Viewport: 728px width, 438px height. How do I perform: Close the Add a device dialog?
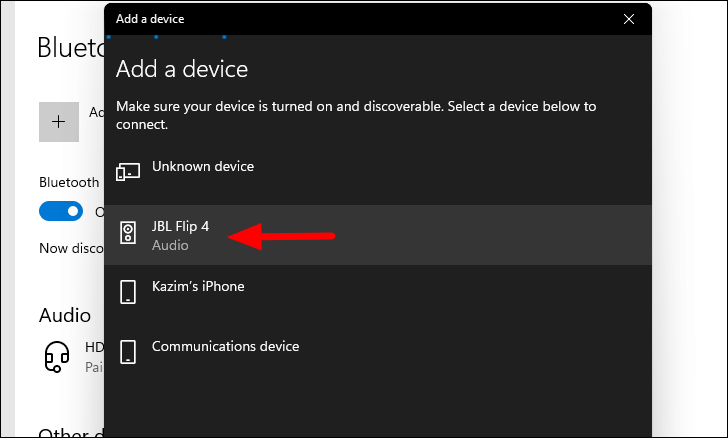coord(629,19)
